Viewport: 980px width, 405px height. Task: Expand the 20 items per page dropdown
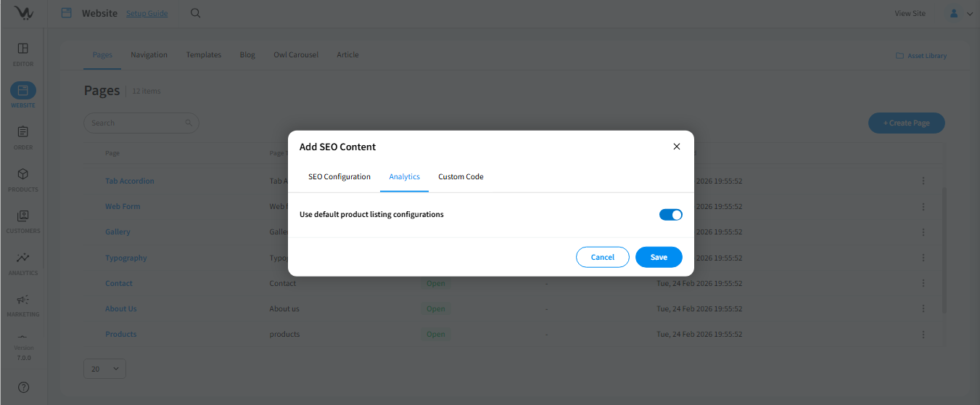[x=104, y=369]
